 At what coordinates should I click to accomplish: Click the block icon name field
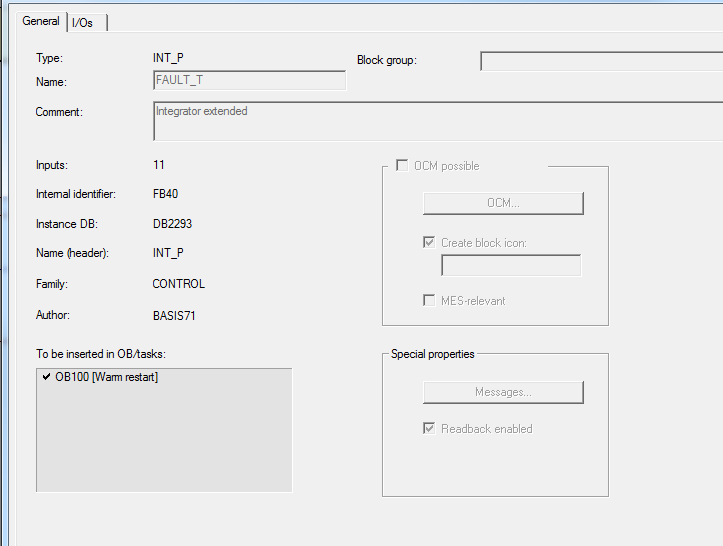[x=511, y=266]
